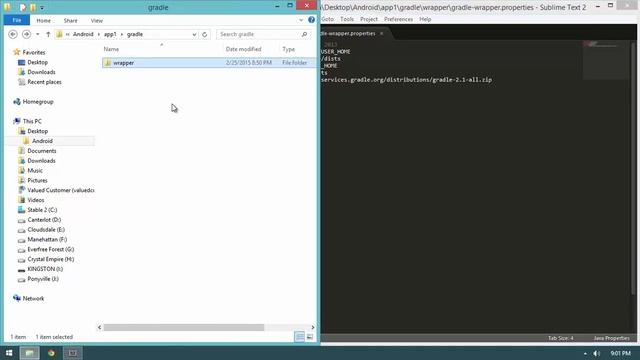Image resolution: width=640 pixels, height=360 pixels.
Task: Open Tools menu in Sublime Text
Action: tap(347, 19)
